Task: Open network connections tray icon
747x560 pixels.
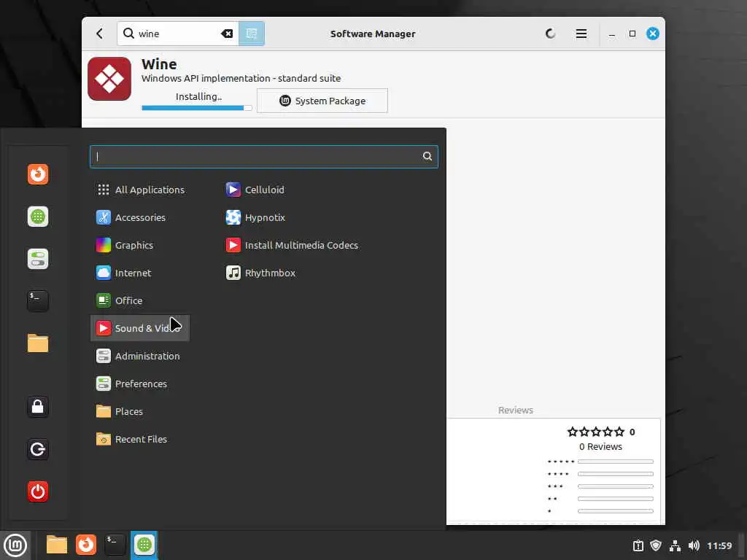Action: click(675, 545)
